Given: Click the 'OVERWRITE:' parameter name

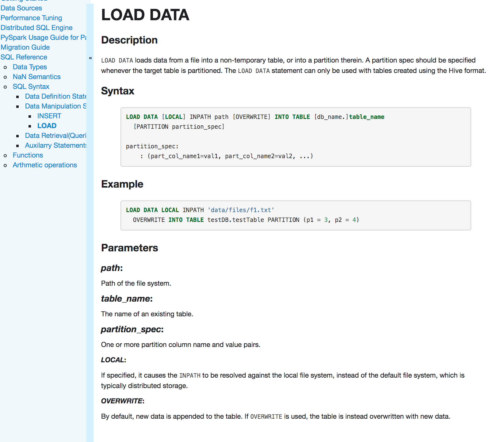Looking at the screenshot, I should (x=123, y=401).
